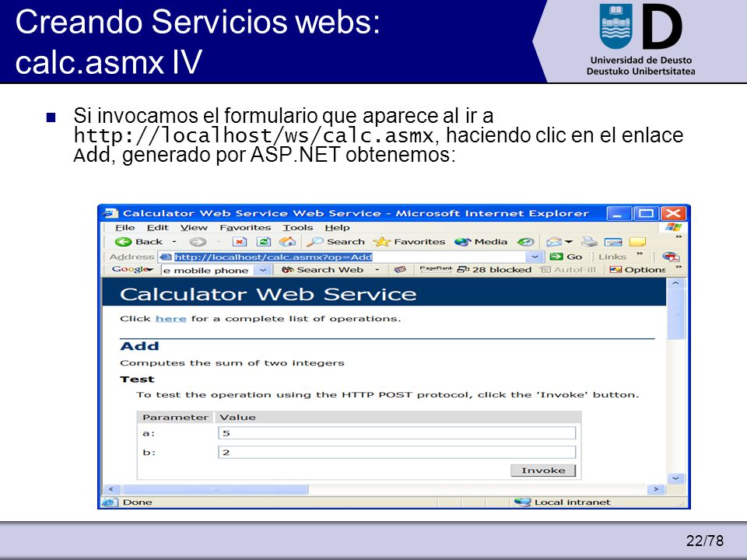
Task: Open the Tools menu
Action: click(x=298, y=228)
